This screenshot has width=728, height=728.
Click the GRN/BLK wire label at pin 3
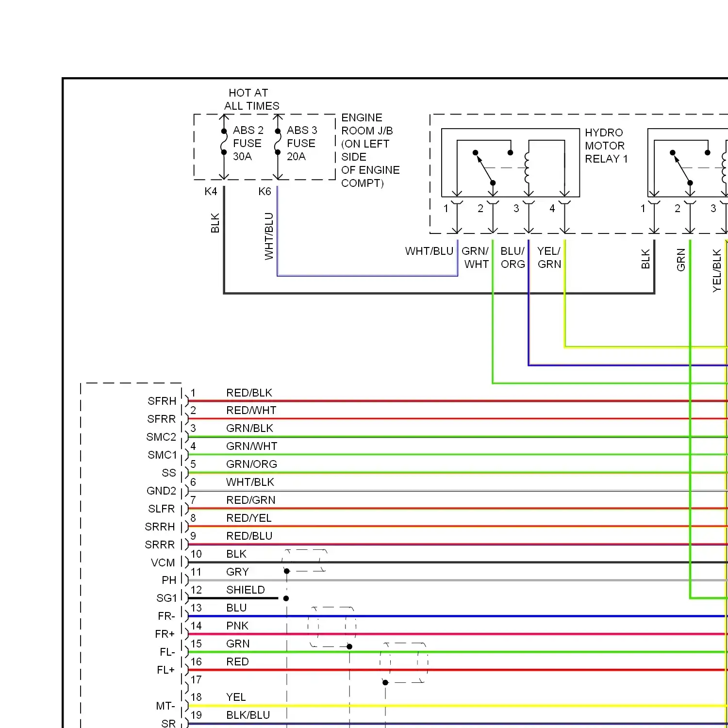[249, 428]
